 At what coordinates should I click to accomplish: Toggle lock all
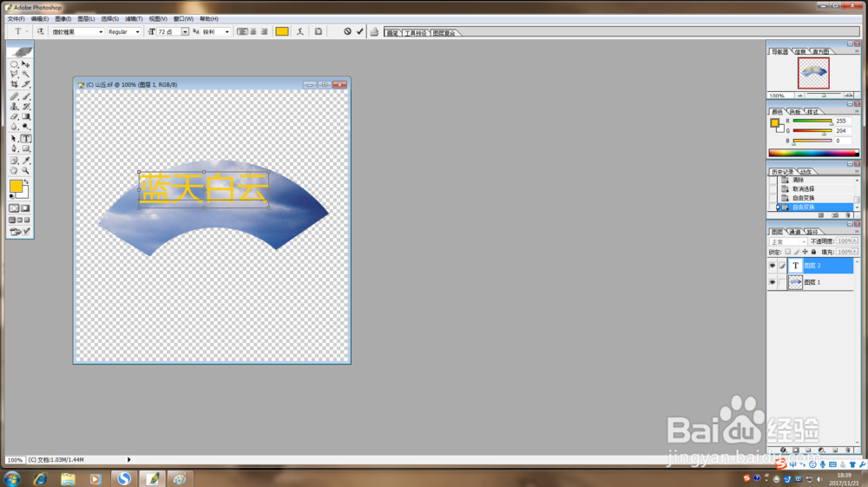(814, 252)
